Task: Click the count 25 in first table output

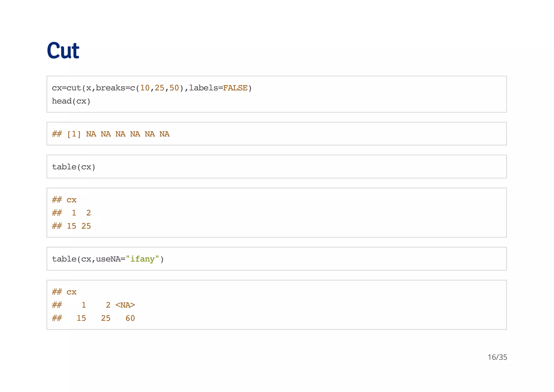Action: (86, 226)
